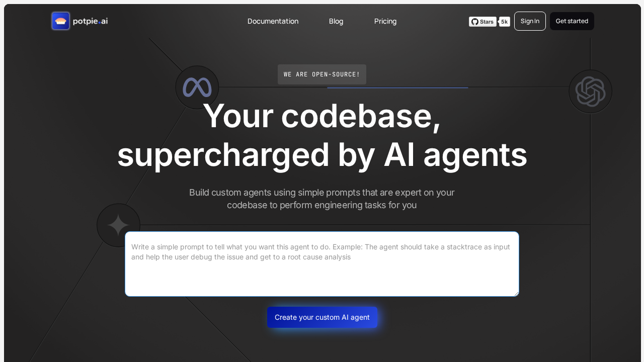Click the OpenAI logo icon
The width and height of the screenshot is (644, 362).
(590, 92)
